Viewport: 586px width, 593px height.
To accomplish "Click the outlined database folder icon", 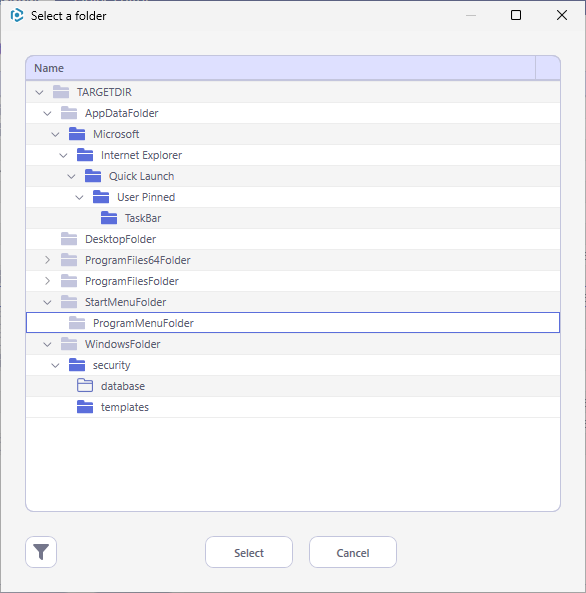I will (x=85, y=386).
